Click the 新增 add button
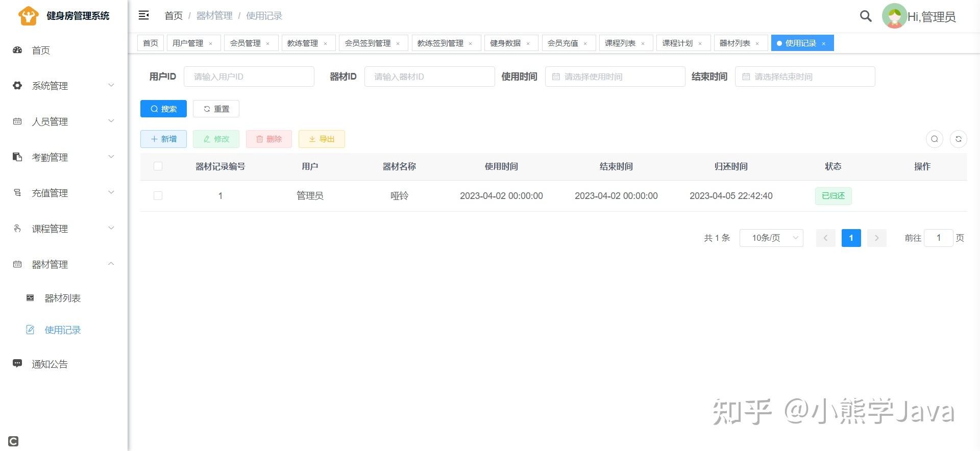Screen dimensions: 980x451 tap(163, 139)
